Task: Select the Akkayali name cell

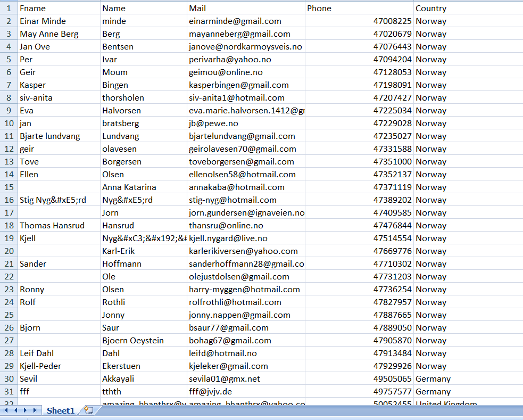Action: [144, 378]
